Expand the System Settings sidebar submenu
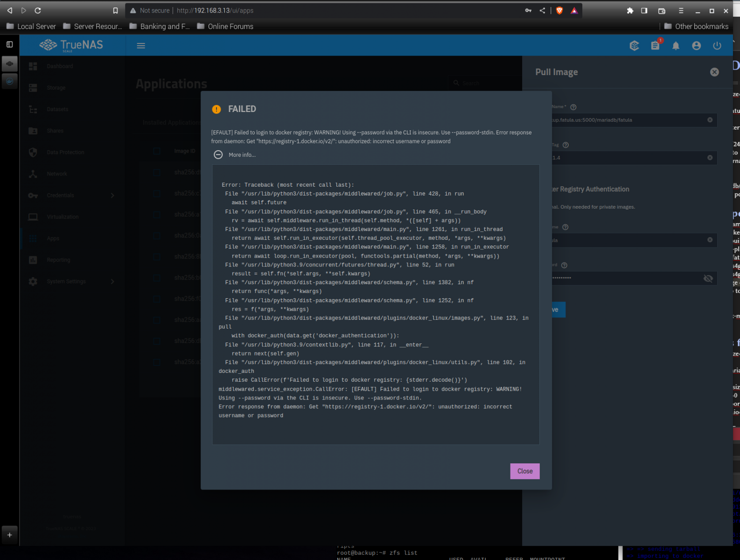Viewport: 740px width, 560px height. pyautogui.click(x=112, y=281)
